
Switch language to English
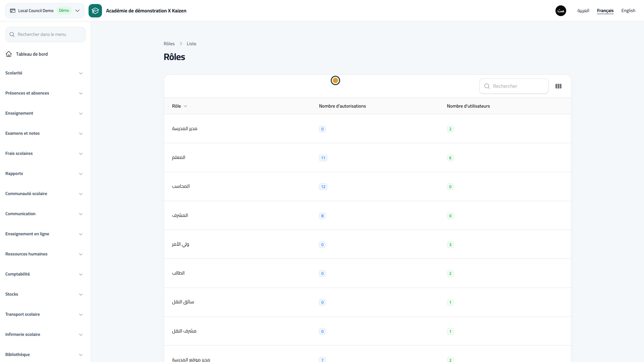coord(628,11)
